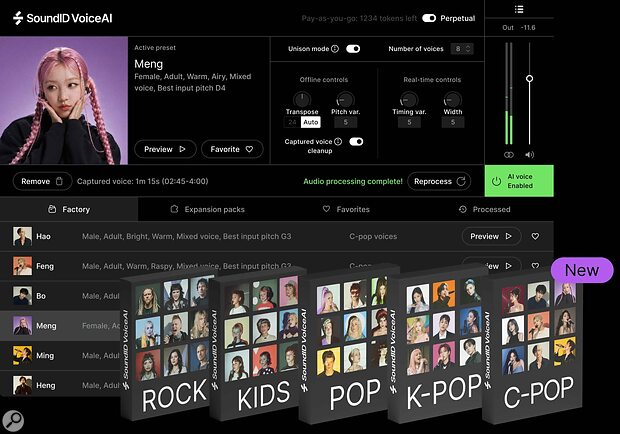The height and width of the screenshot is (434, 620).
Task: Click the 'Ming' voice name
Action: [45, 356]
